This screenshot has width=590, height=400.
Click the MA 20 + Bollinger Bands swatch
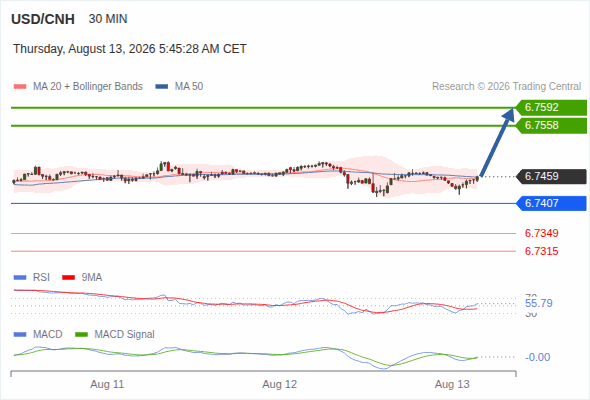tap(20, 87)
